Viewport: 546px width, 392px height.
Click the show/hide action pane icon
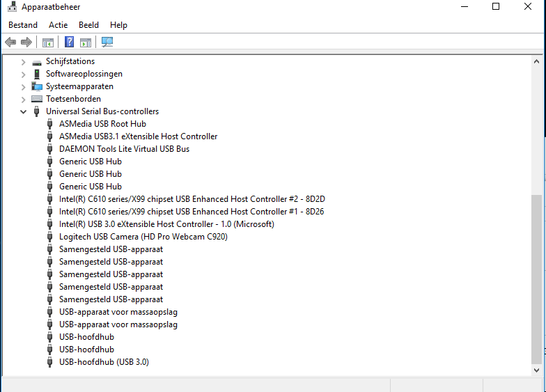86,42
